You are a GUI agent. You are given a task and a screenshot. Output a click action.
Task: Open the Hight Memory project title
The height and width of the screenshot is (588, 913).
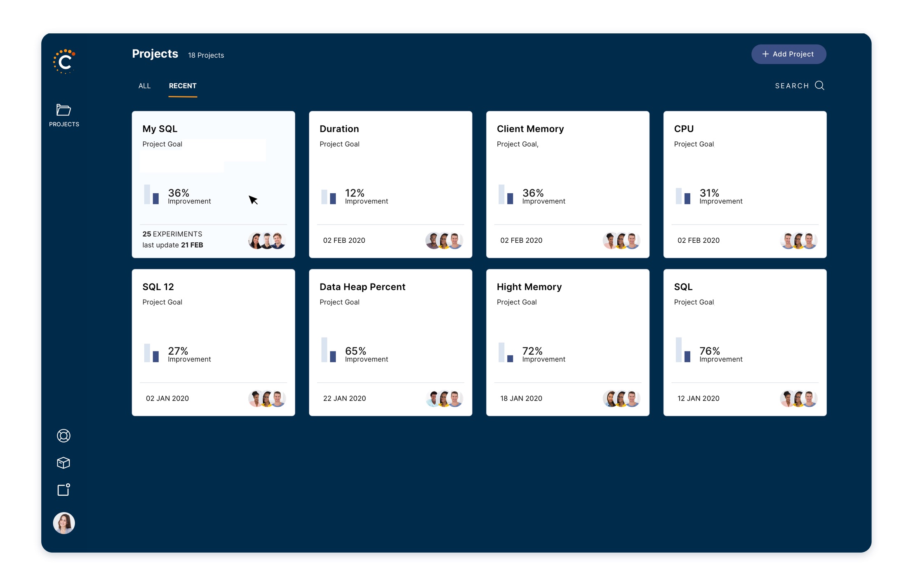coord(529,287)
